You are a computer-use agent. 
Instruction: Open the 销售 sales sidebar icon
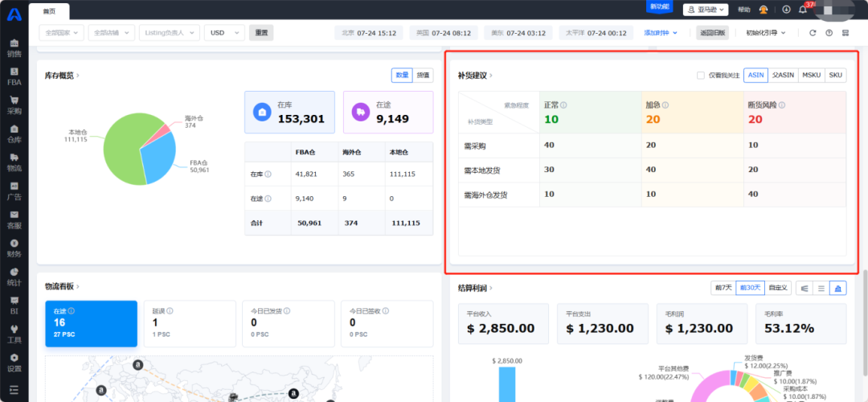tap(14, 47)
